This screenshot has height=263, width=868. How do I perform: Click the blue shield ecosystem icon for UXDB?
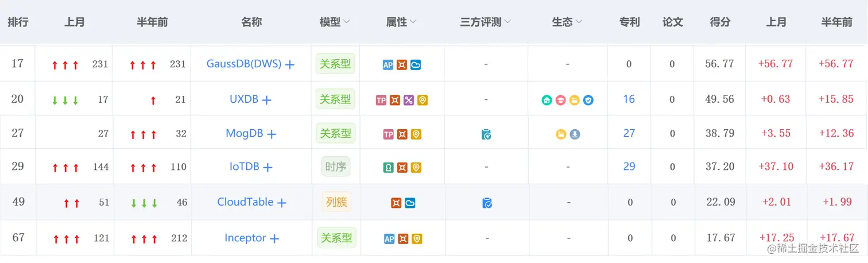[588, 100]
